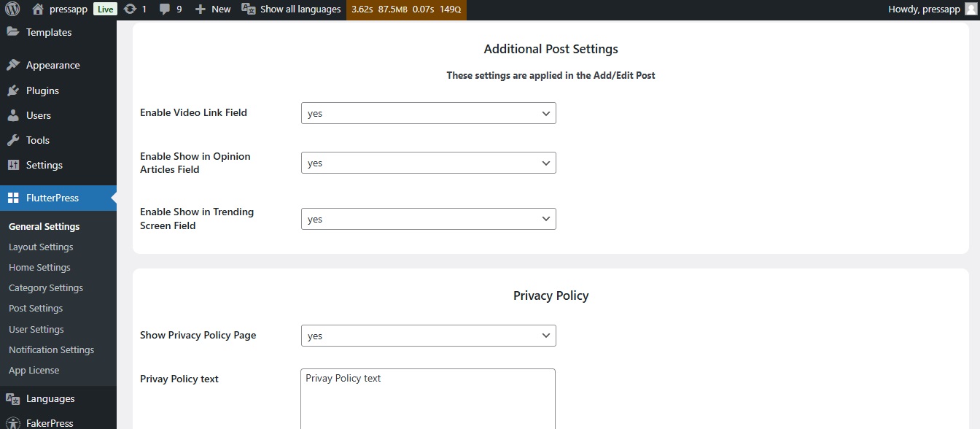This screenshot has height=429, width=980.
Task: Open the updates icon showing 1
Action: tap(130, 9)
